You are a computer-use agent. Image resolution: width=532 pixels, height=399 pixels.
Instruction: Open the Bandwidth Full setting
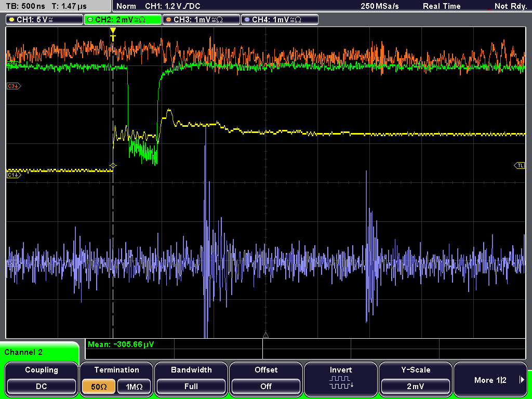(x=191, y=379)
